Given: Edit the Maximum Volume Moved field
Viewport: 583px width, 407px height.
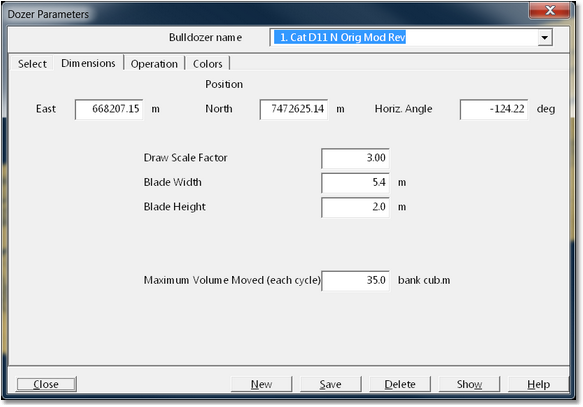Looking at the screenshot, I should [x=356, y=281].
